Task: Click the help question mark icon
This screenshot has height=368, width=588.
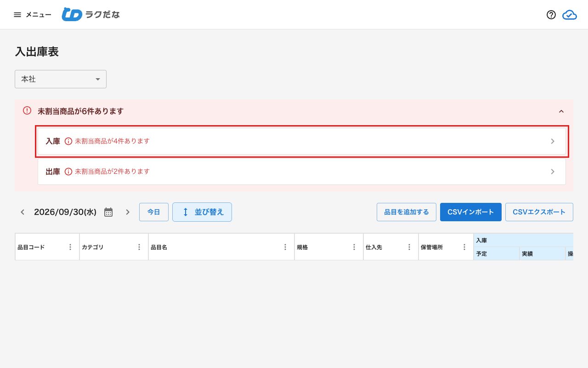Action: point(551,15)
